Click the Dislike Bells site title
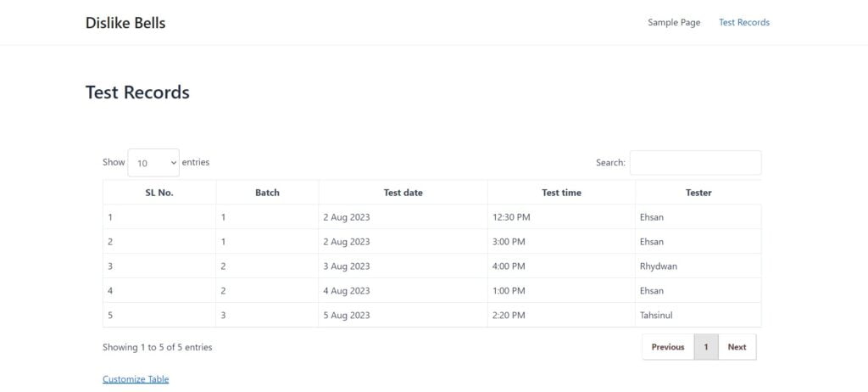Screen dimensions: 868x392 [x=125, y=23]
